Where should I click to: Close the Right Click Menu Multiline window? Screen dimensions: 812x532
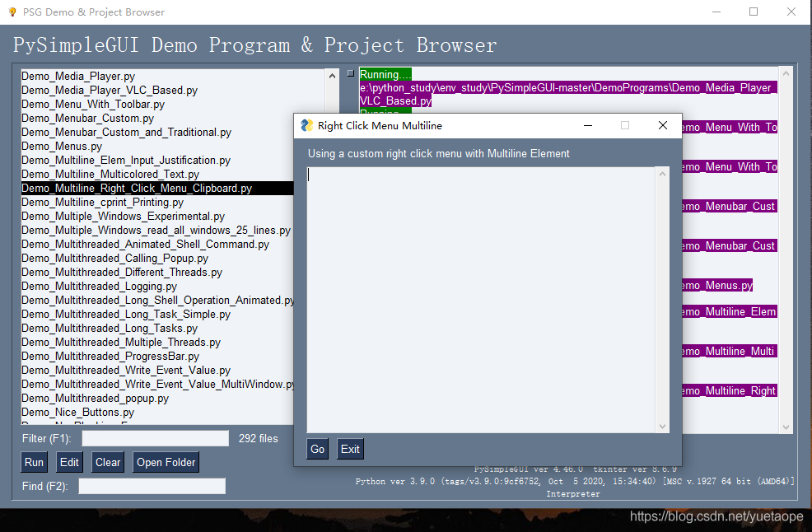[662, 125]
